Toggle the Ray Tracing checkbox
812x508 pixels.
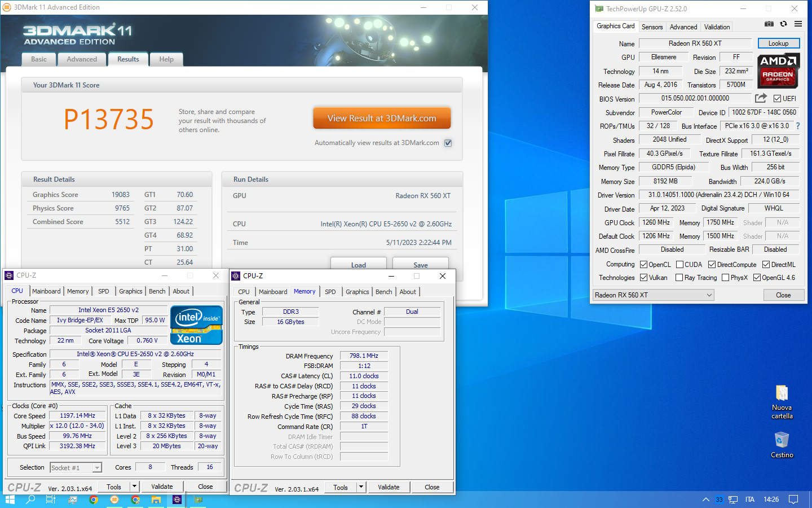tap(679, 278)
